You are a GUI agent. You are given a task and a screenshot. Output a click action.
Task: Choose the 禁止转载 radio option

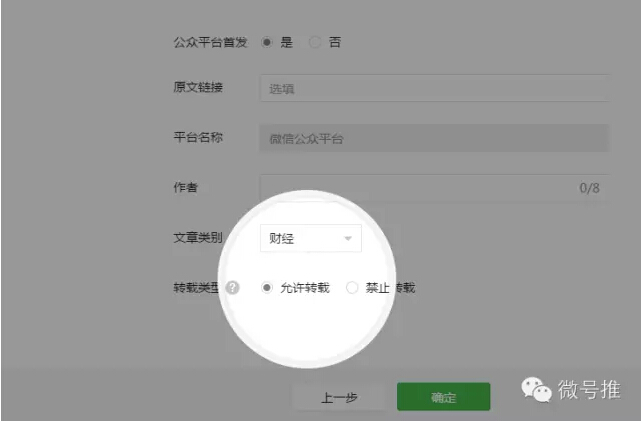[351, 287]
